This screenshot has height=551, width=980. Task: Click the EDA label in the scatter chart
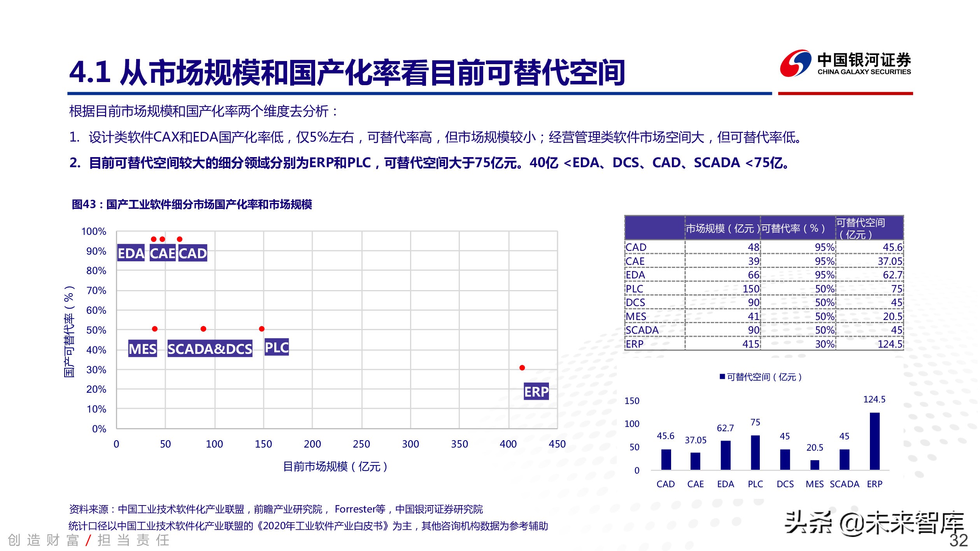point(131,253)
